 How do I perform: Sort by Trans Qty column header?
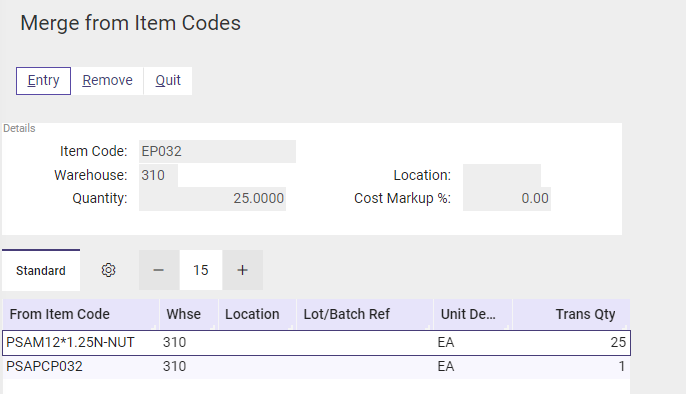click(571, 314)
